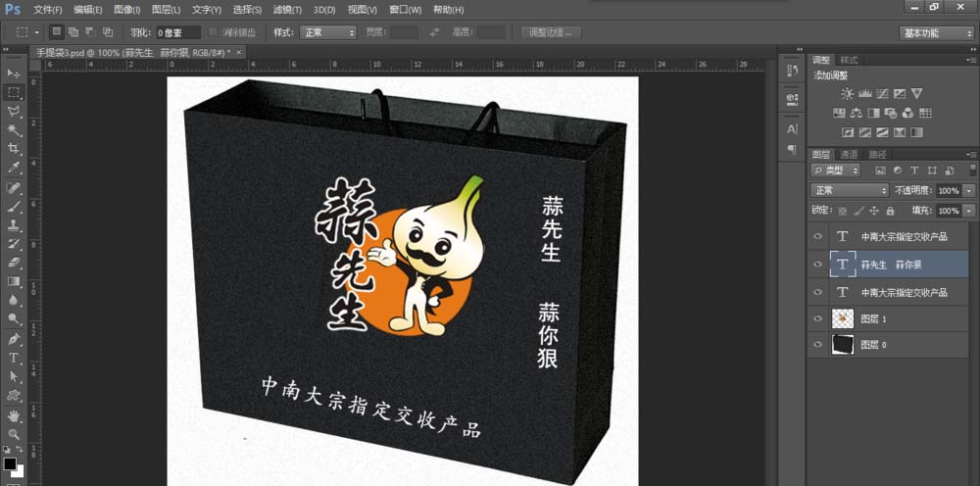980x486 pixels.
Task: Open the 基本功能 workspace dropdown
Action: point(937,33)
